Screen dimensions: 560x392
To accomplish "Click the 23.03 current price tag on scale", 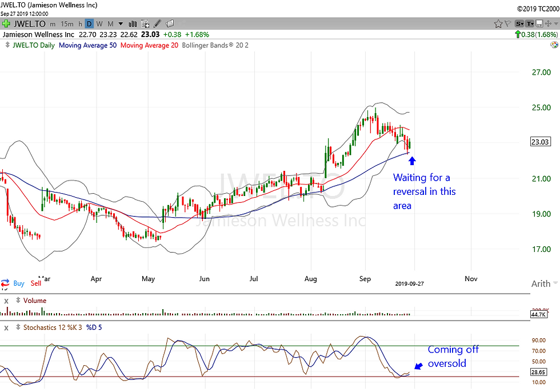I will click(540, 142).
